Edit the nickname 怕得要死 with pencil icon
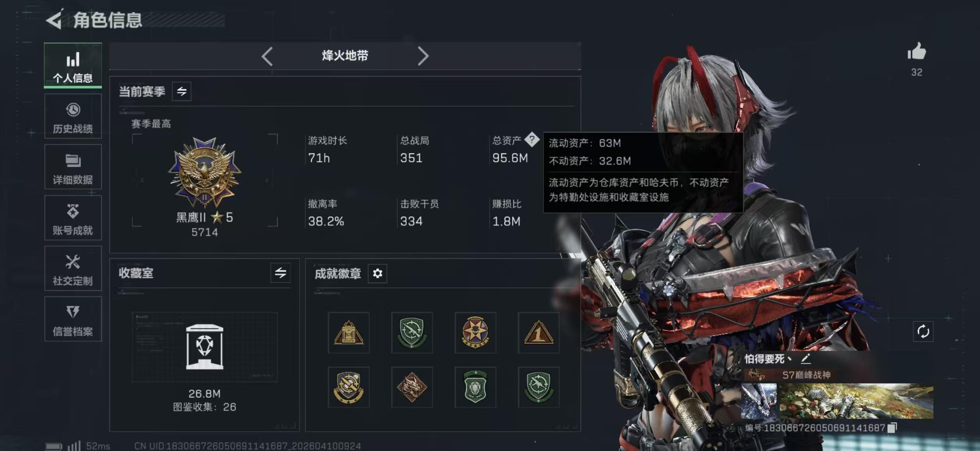980x451 pixels. coord(805,359)
